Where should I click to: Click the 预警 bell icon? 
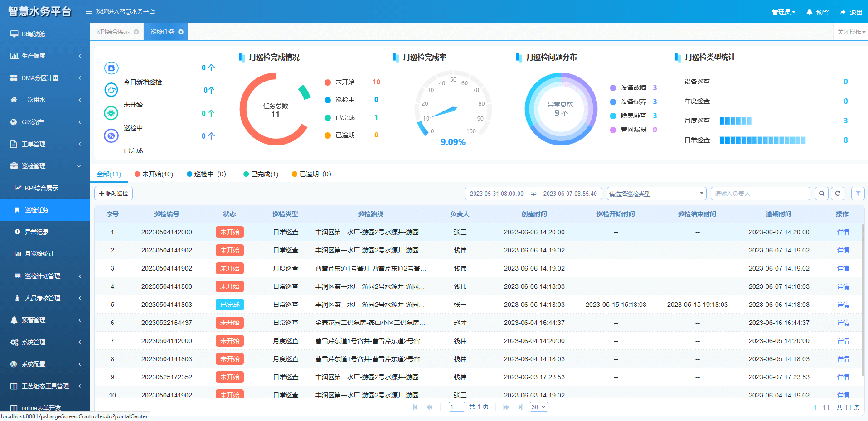[x=809, y=12]
